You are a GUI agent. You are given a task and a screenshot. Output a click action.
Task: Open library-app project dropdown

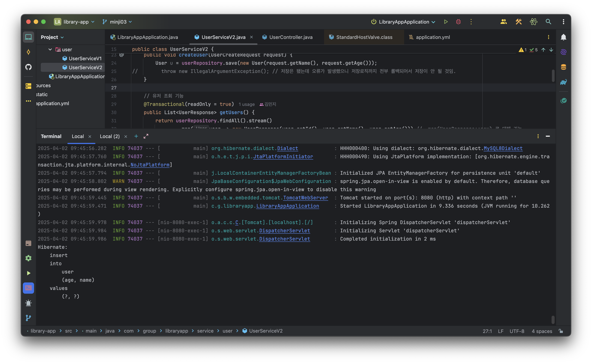(x=74, y=22)
